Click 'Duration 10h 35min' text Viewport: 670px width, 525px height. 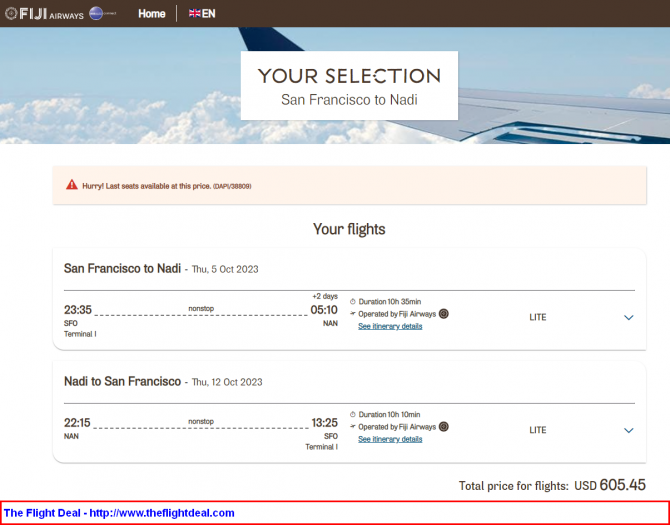coord(390,302)
